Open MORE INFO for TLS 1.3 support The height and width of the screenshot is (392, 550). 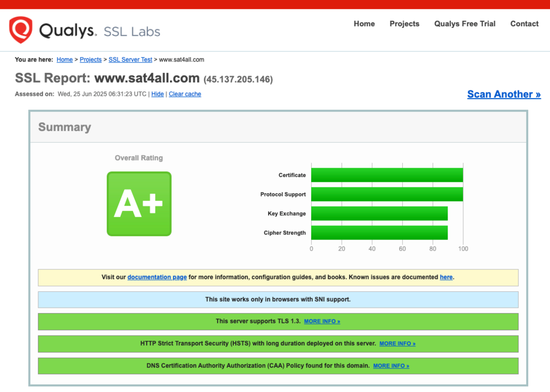(322, 322)
